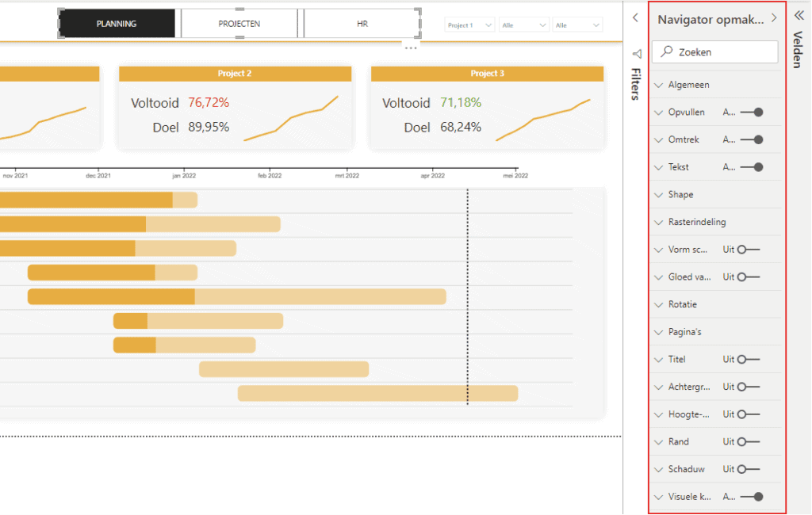The image size is (812, 515).
Task: Select the PLANNING navigation button
Action: point(116,24)
